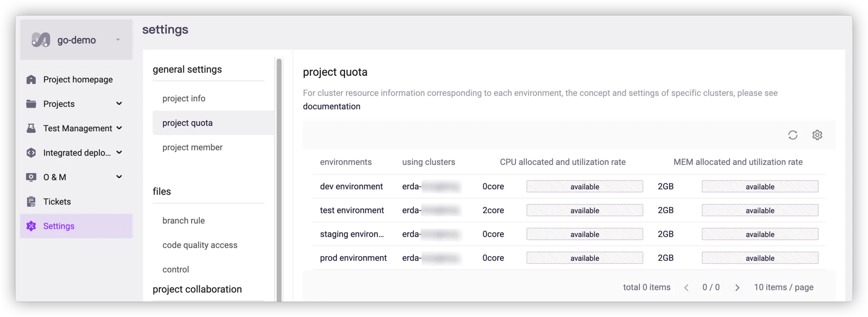Viewport: 868px width, 317px height.
Task: Open go-demo project switcher dropdown
Action: [118, 40]
